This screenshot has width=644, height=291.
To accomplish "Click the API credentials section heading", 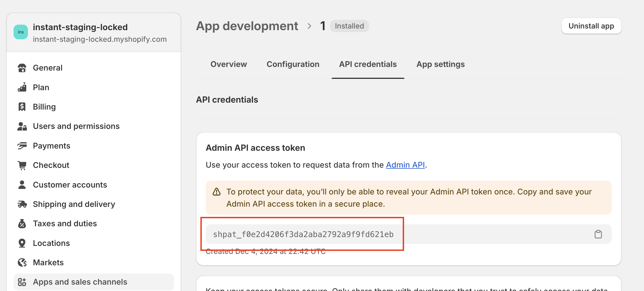I will click(x=227, y=100).
